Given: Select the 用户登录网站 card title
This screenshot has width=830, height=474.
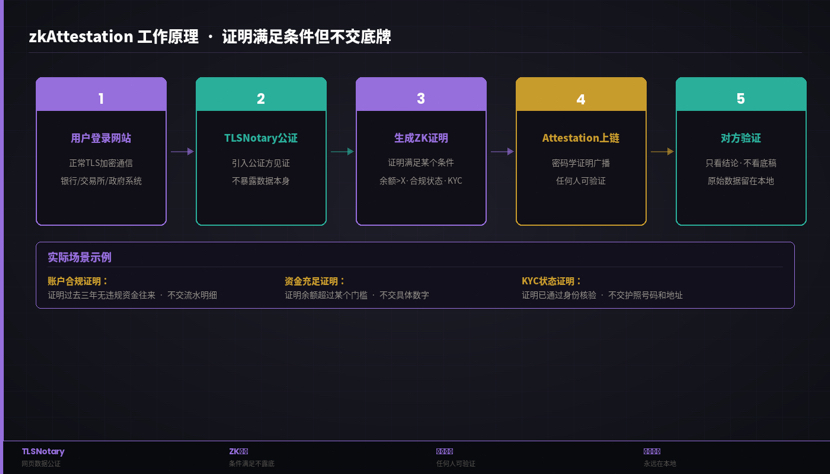Looking at the screenshot, I should pos(101,138).
